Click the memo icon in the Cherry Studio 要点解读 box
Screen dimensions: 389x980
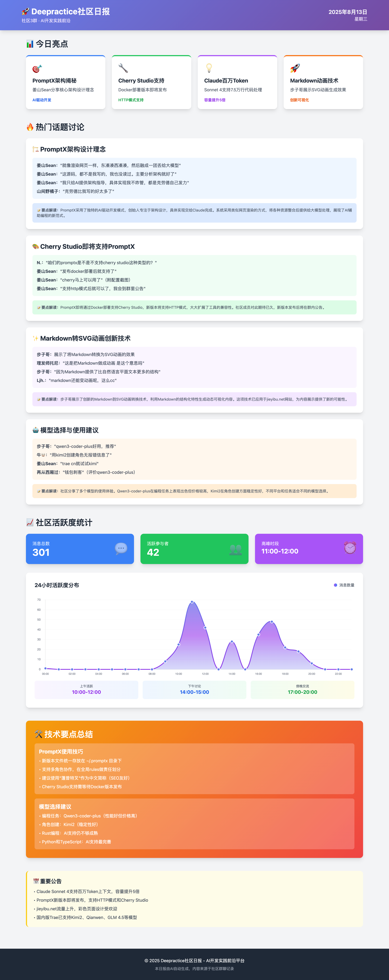click(39, 307)
